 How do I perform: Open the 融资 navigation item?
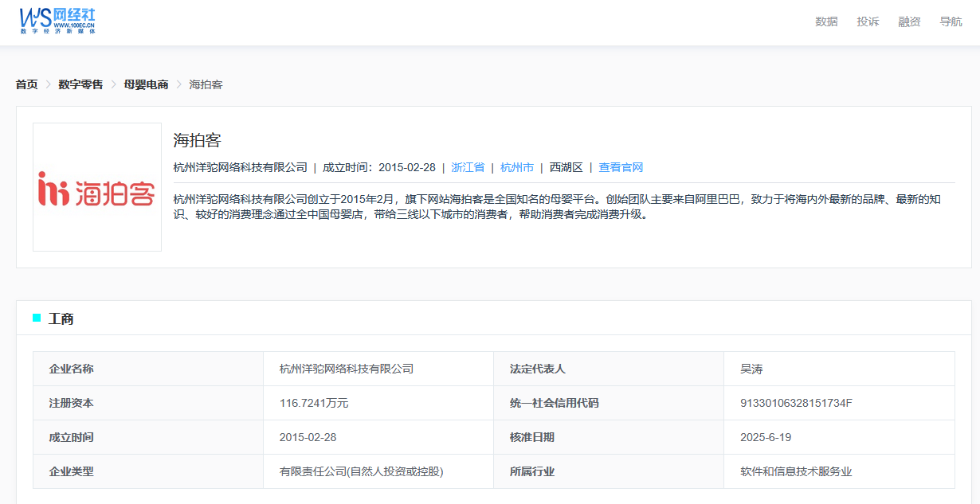pyautogui.click(x=909, y=21)
